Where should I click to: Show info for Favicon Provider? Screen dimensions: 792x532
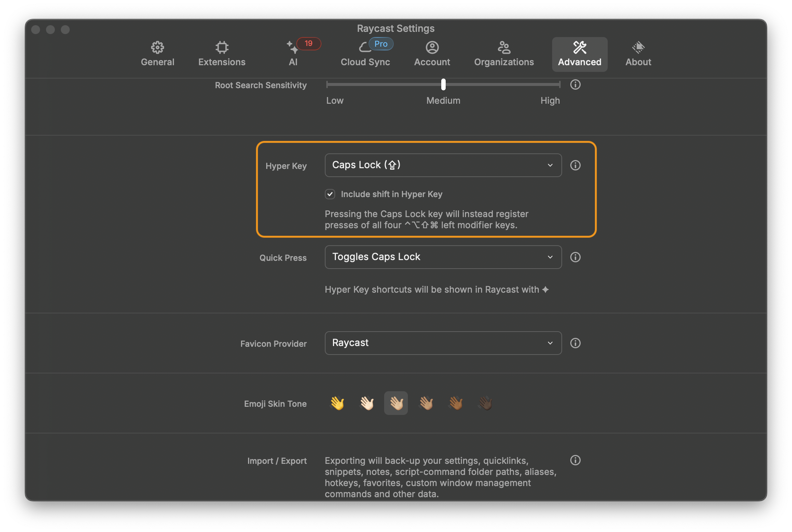(x=575, y=343)
